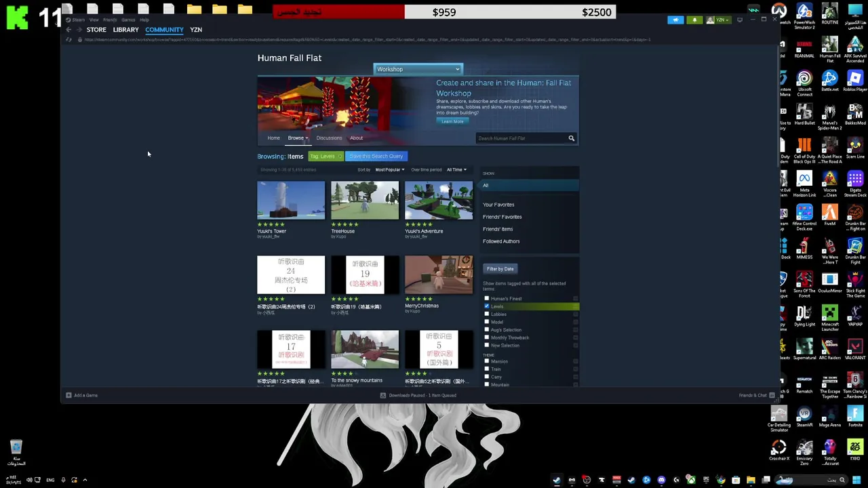
Task: Click the Filter by Date button
Action: point(500,268)
